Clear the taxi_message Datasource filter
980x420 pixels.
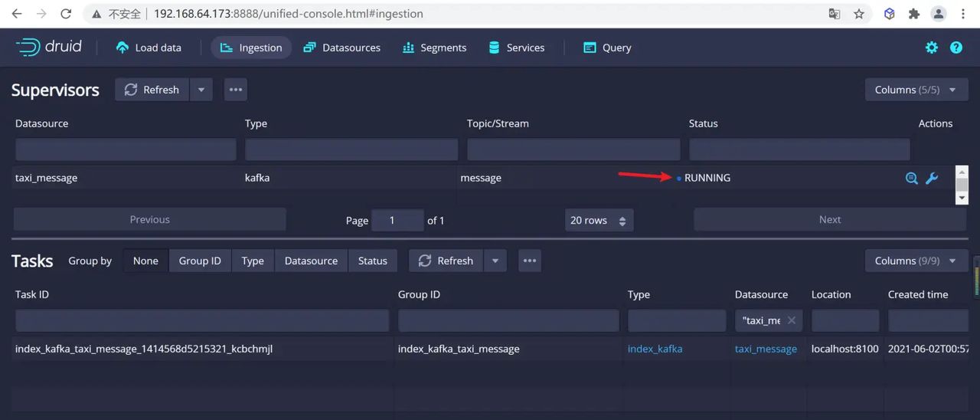792,320
